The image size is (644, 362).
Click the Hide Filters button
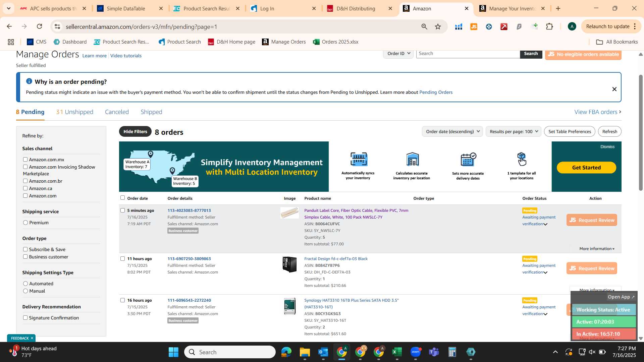(x=135, y=131)
